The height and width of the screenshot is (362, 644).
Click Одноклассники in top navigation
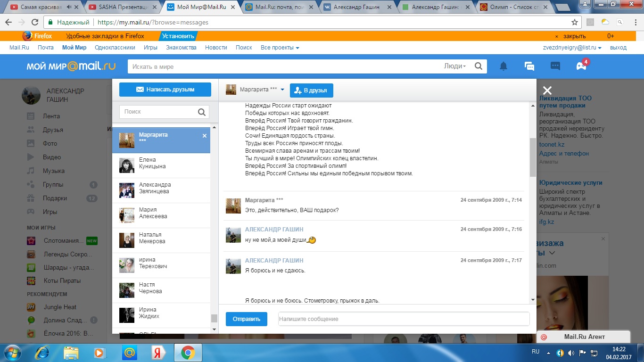115,48
